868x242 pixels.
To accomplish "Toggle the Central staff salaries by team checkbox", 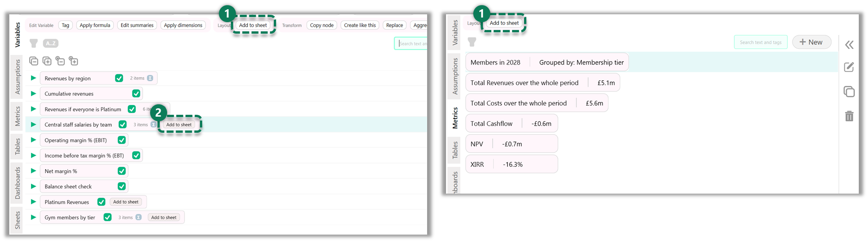I will tap(123, 124).
